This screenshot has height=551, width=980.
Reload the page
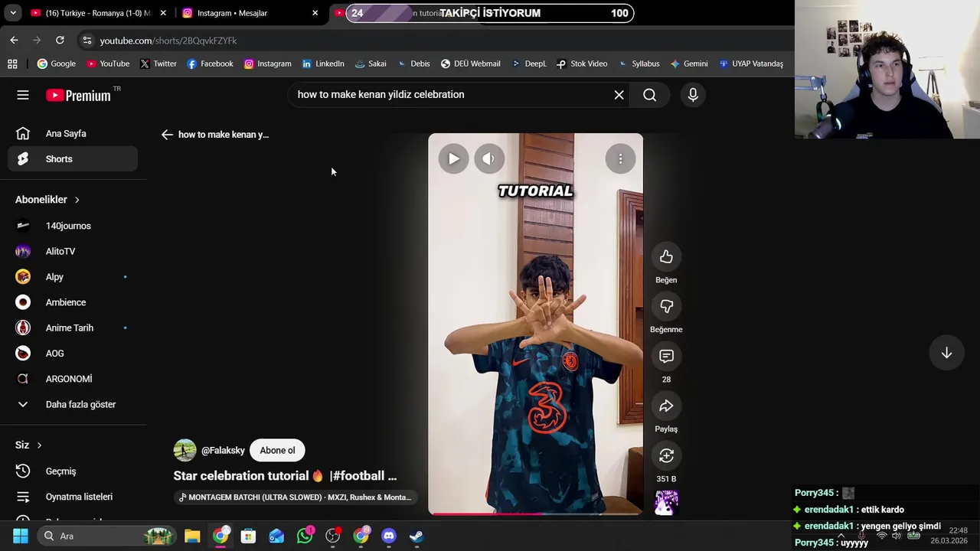pyautogui.click(x=60, y=41)
